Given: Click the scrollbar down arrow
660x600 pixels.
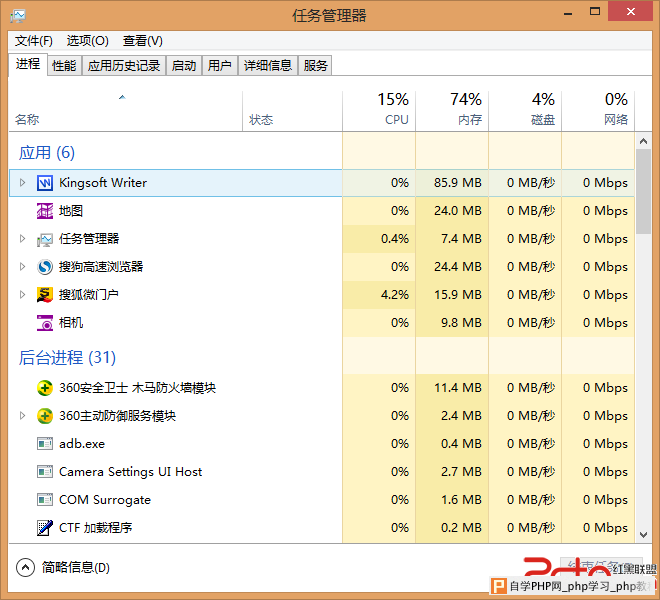Looking at the screenshot, I should tap(643, 535).
